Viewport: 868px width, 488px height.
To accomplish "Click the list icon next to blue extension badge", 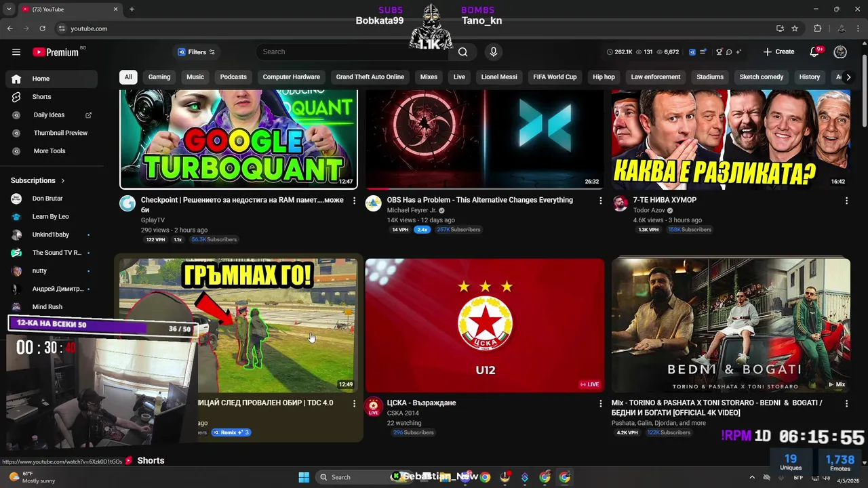I will pos(703,52).
